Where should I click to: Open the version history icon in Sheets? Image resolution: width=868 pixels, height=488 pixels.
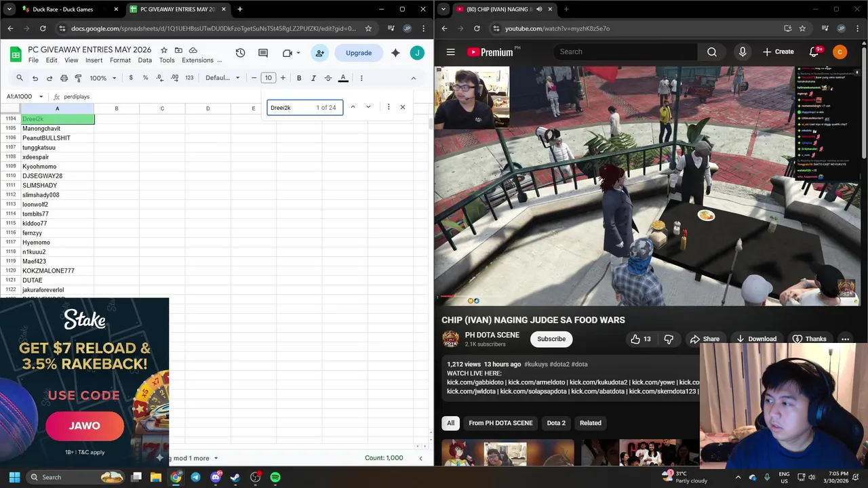[240, 53]
